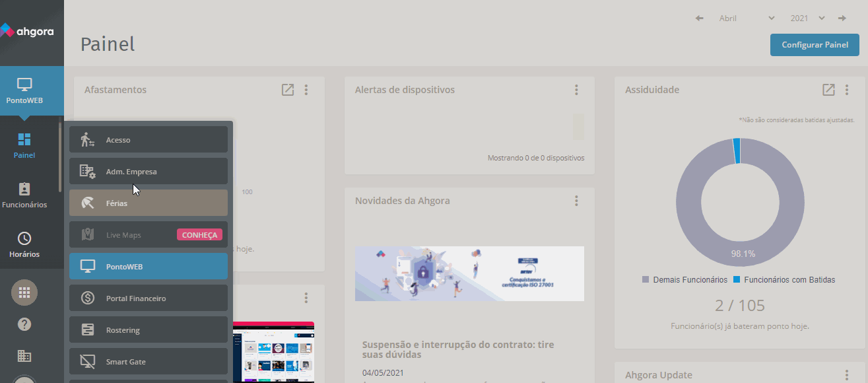Open Novidades da Ahgora options menu

(x=576, y=201)
